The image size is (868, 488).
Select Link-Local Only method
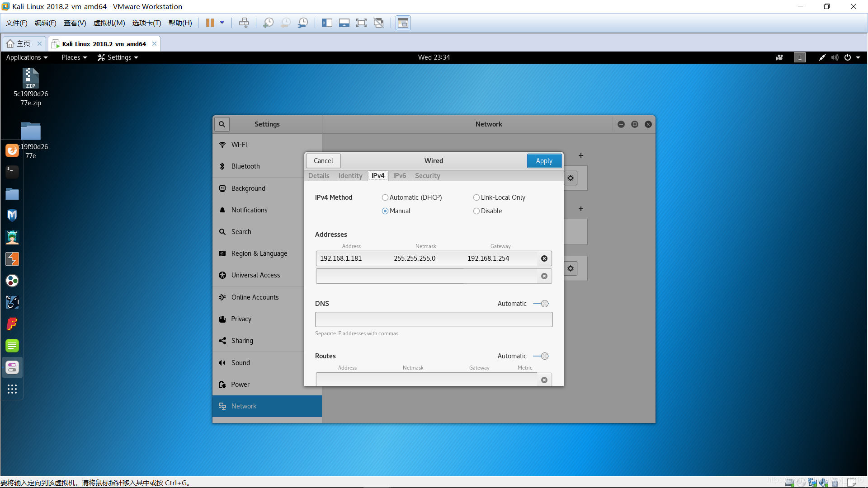pos(499,197)
